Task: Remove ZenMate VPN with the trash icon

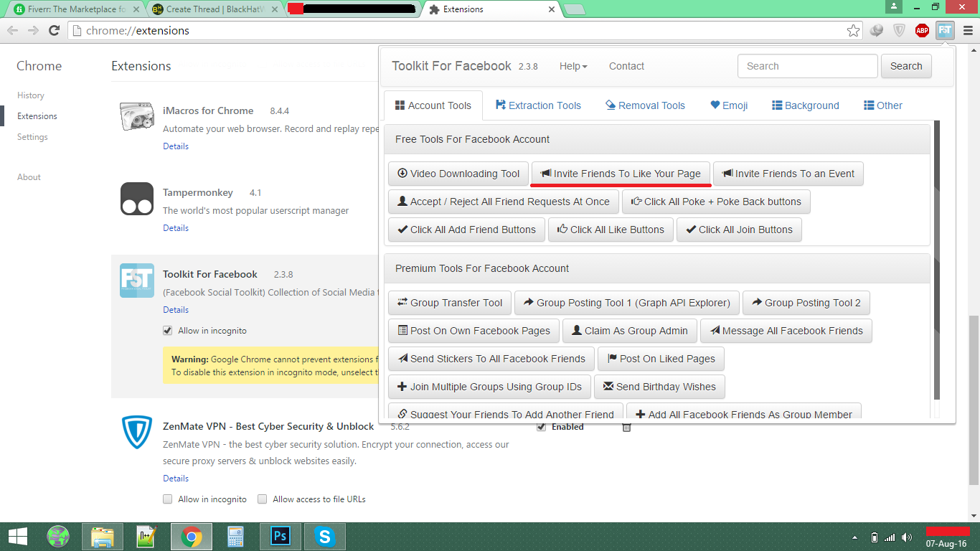Action: pos(626,427)
